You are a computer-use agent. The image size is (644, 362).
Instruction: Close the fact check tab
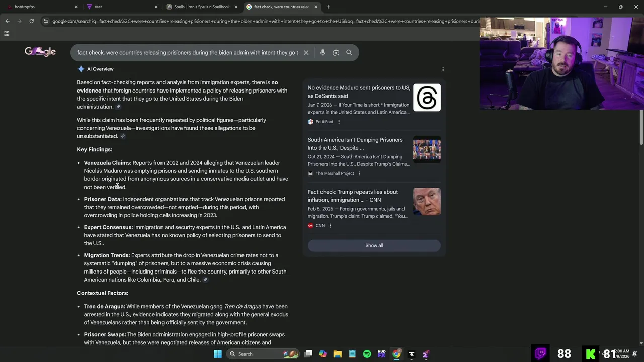click(316, 7)
